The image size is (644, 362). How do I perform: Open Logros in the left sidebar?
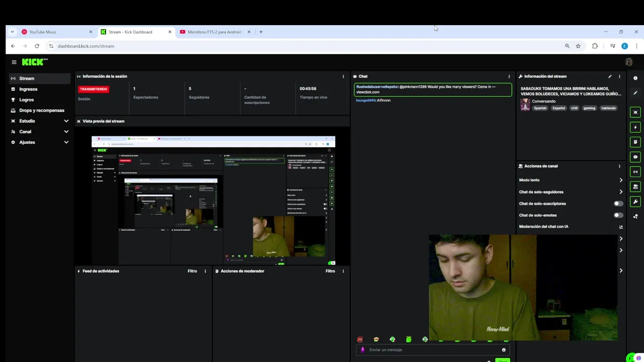[x=39, y=100]
